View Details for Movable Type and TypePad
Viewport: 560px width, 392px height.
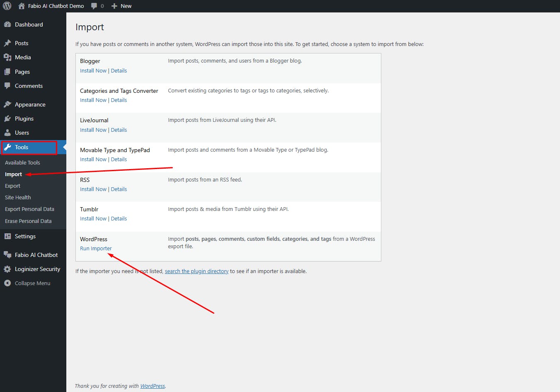tap(119, 159)
